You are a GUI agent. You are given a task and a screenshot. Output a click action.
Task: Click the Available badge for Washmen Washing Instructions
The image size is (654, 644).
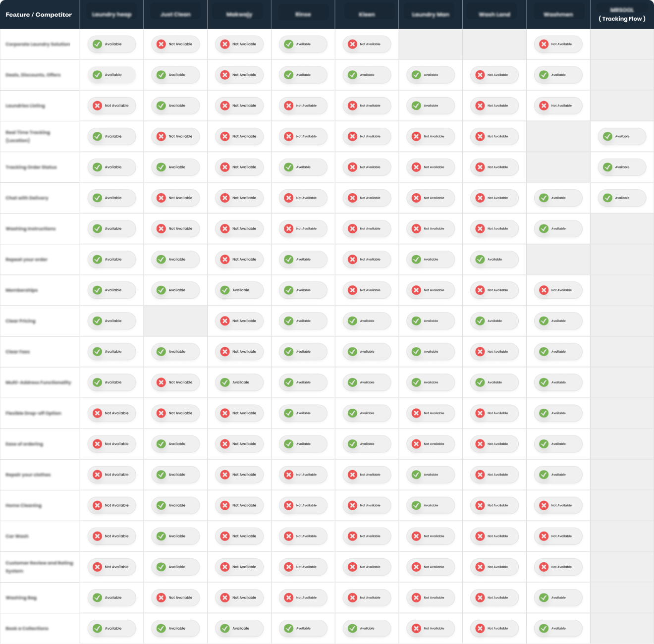(558, 228)
